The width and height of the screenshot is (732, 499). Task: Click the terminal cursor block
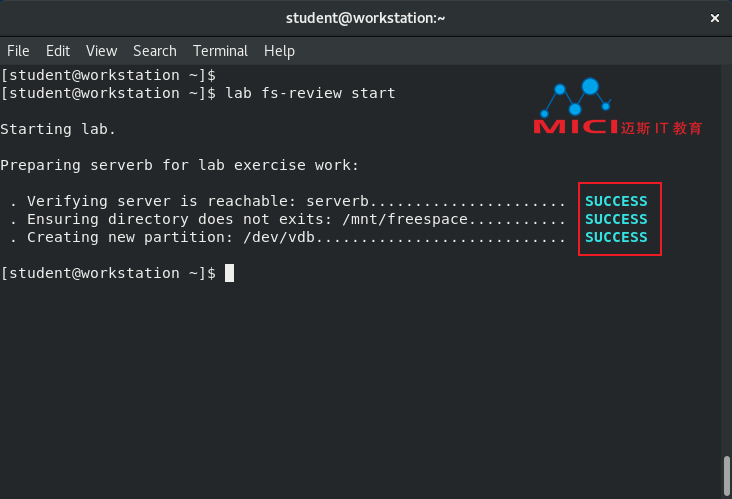coord(229,273)
